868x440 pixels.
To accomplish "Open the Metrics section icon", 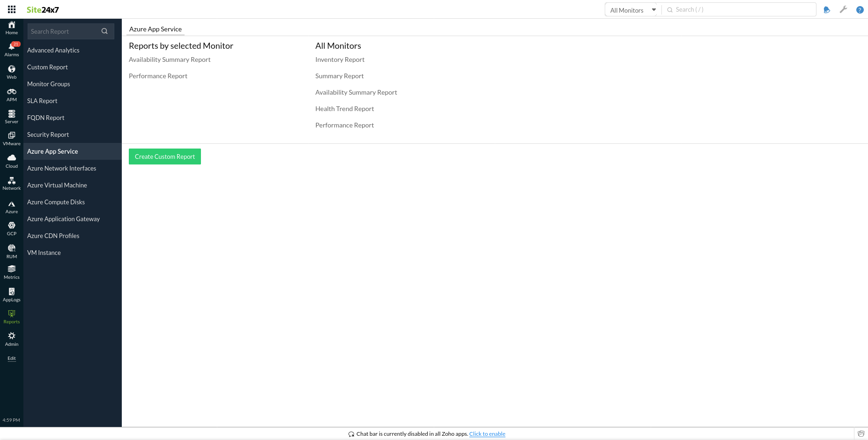I will 11,271.
